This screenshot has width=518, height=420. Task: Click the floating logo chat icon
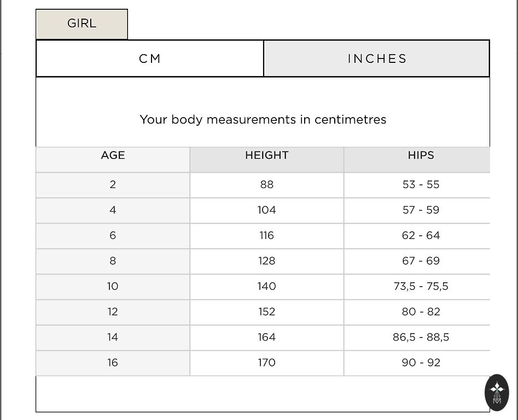click(497, 392)
